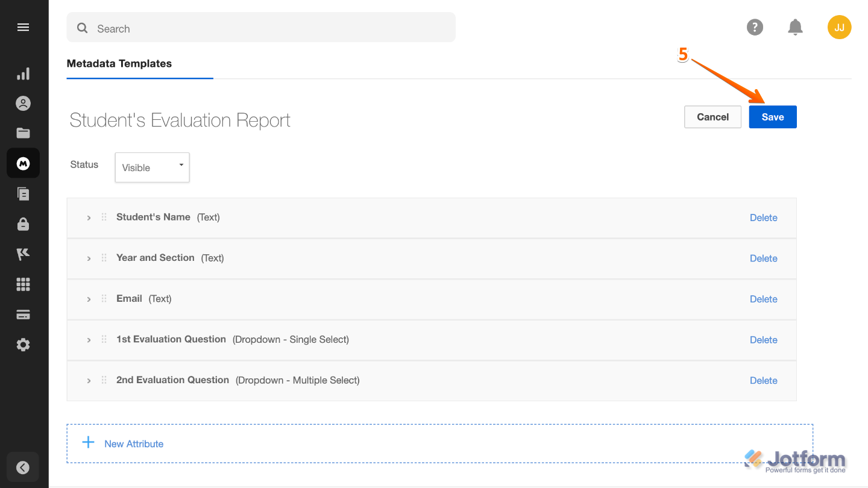
Task: Open the hamburger menu at top left
Action: (23, 27)
